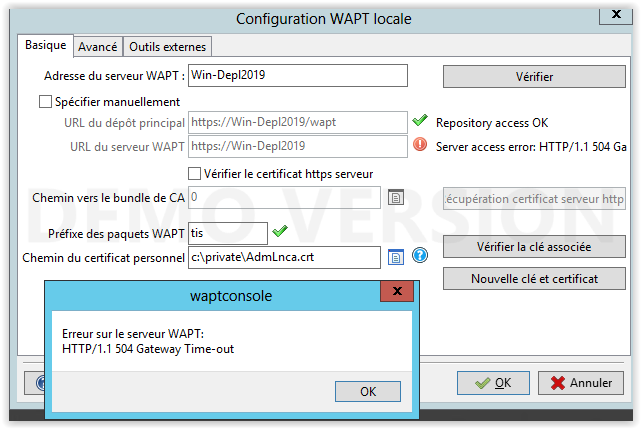Click green checkmark next to Repository access OK

420,120
